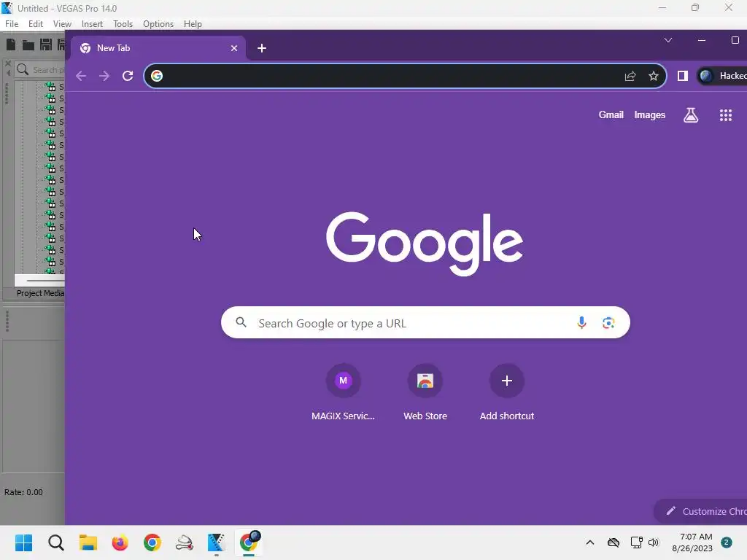Open Google Chrome taskbar icon
The height and width of the screenshot is (560, 747).
tap(152, 542)
